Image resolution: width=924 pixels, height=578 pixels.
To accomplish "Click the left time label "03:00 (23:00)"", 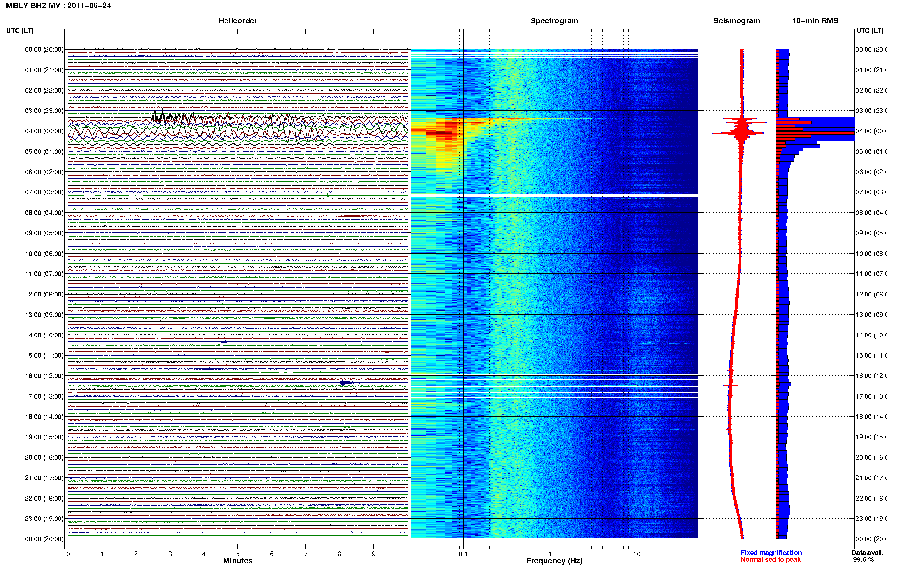I will coord(44,111).
